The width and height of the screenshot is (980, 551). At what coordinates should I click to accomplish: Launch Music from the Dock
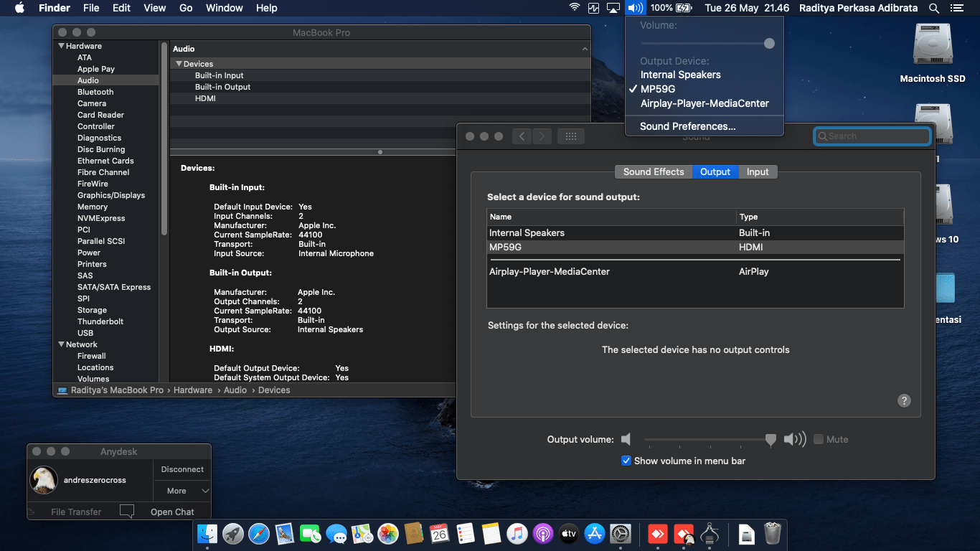pyautogui.click(x=517, y=534)
